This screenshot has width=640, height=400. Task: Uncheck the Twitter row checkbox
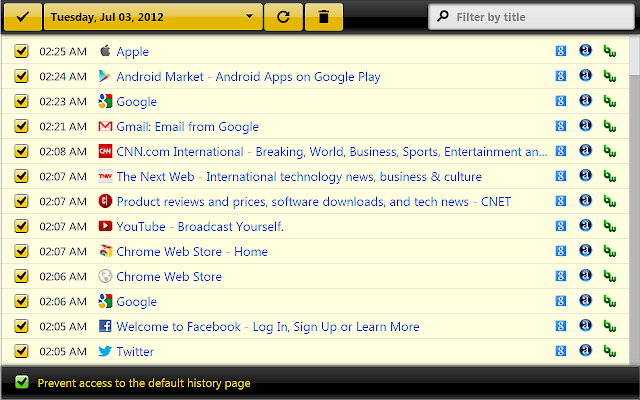[x=21, y=351]
